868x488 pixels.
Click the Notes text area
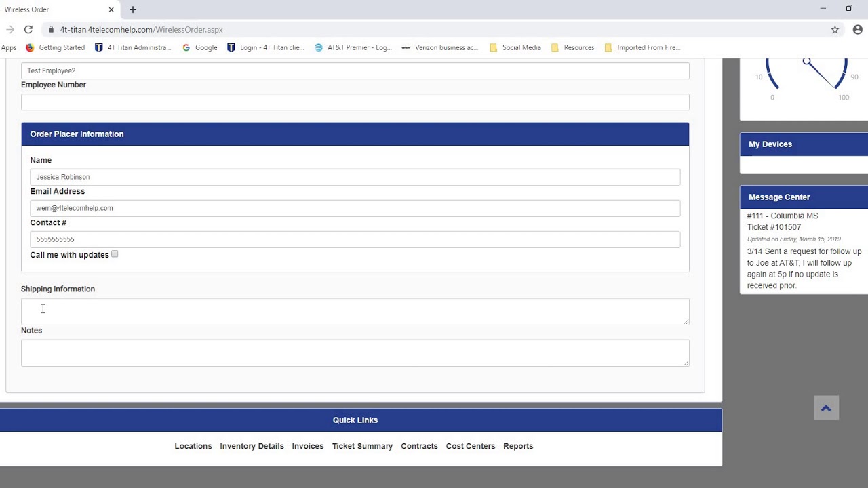[355, 353]
